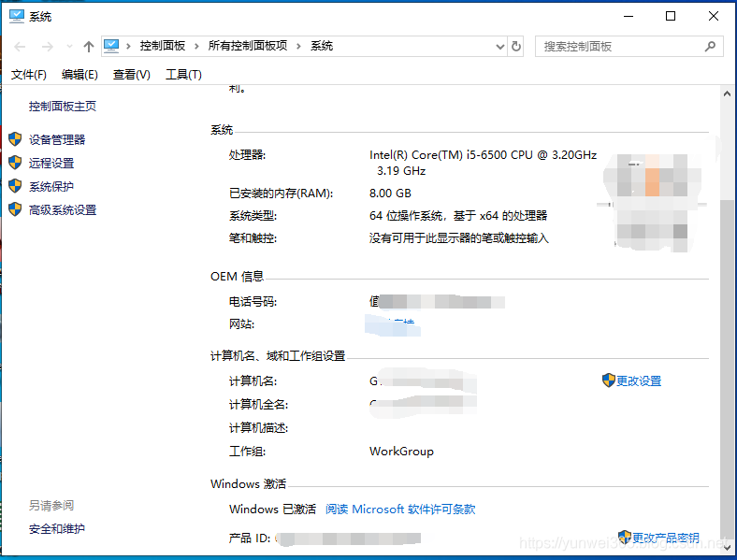Click 更改设置 link

(x=639, y=381)
